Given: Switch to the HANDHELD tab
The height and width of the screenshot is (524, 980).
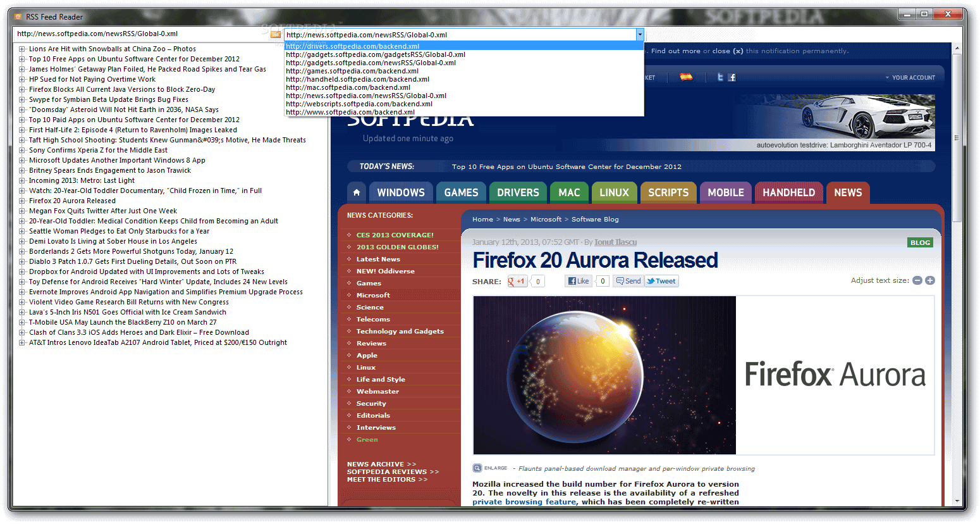Looking at the screenshot, I should click(788, 192).
